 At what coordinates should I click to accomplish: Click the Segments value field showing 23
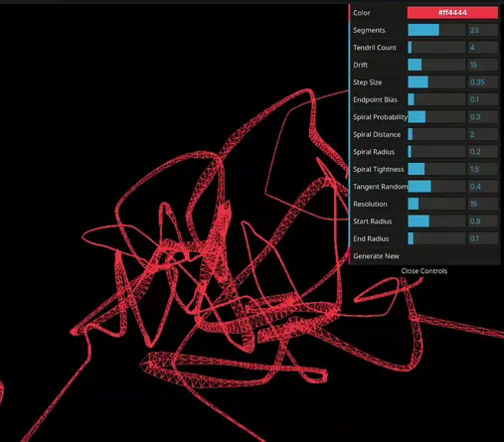click(x=483, y=30)
